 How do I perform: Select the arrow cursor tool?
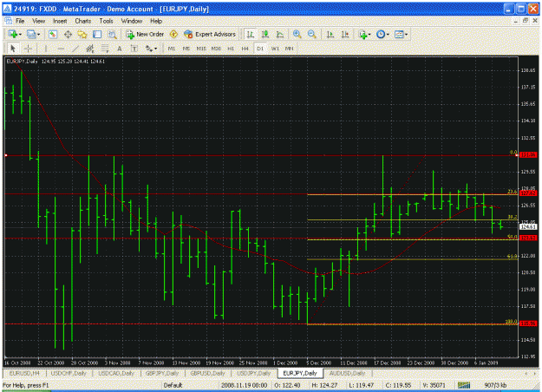point(13,49)
